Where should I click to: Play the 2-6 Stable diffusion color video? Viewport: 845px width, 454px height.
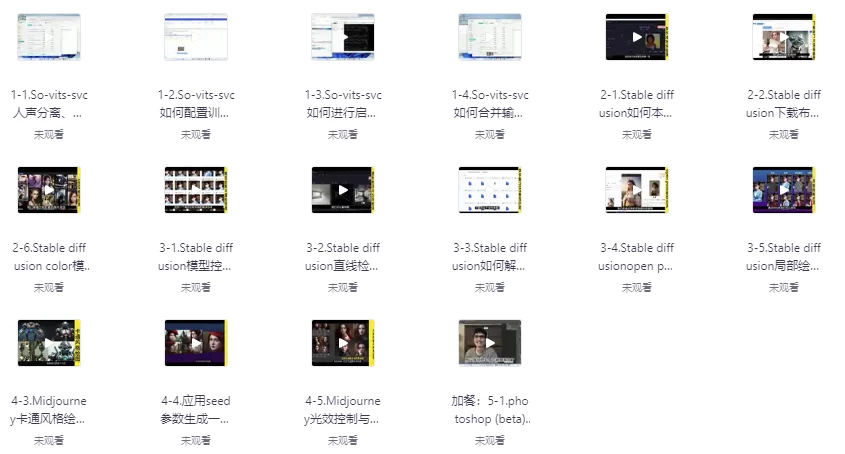click(x=49, y=190)
